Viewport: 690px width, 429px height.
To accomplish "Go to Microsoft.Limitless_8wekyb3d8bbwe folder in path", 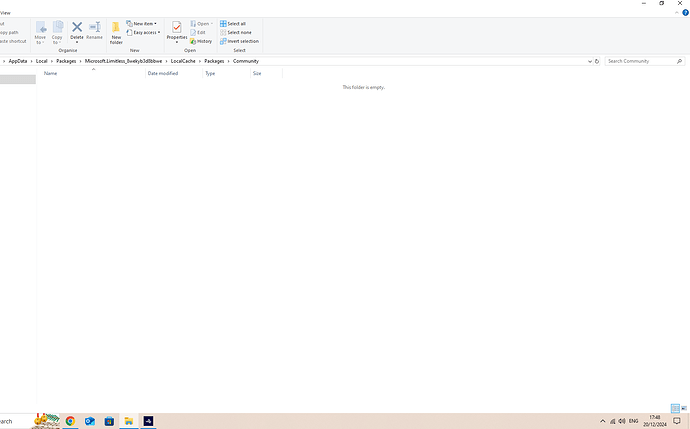I will (123, 61).
